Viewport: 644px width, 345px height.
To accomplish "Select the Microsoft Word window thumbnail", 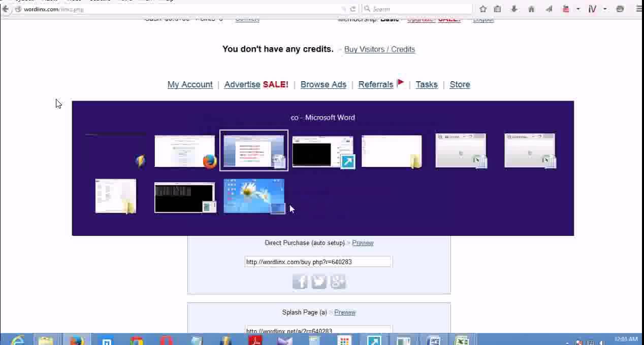I will [254, 151].
